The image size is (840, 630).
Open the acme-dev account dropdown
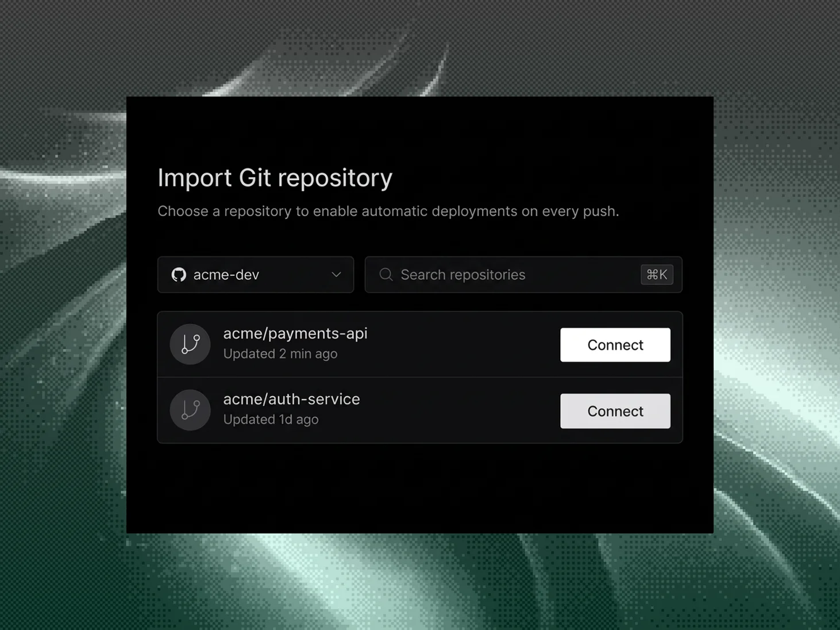click(256, 275)
